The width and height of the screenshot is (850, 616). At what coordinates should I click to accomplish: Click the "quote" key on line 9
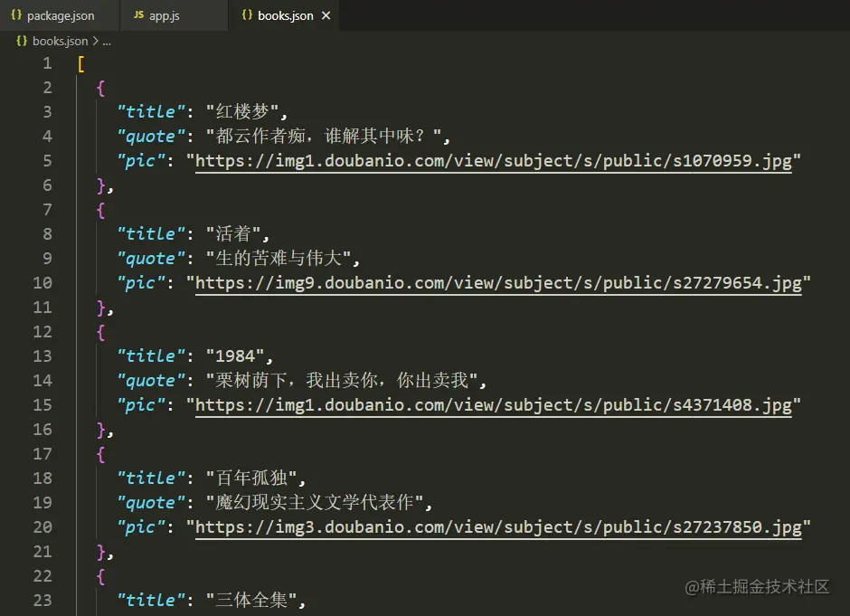tap(151, 259)
